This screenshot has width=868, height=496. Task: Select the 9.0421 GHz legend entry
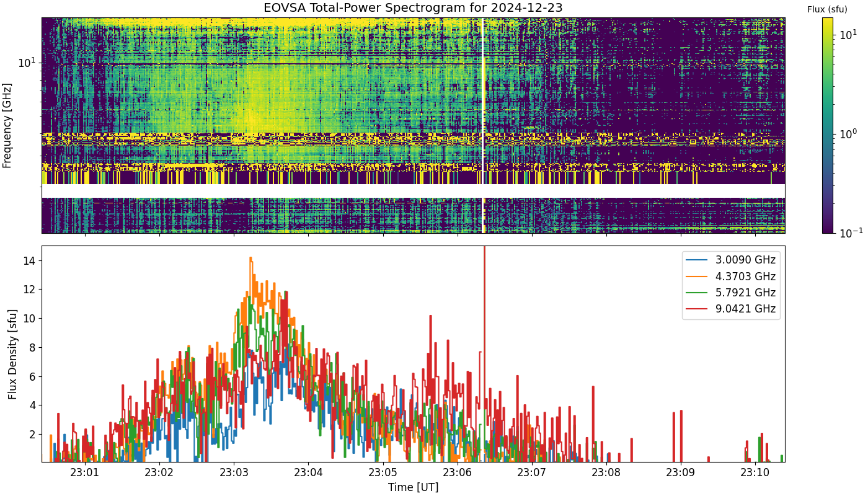[x=732, y=309]
